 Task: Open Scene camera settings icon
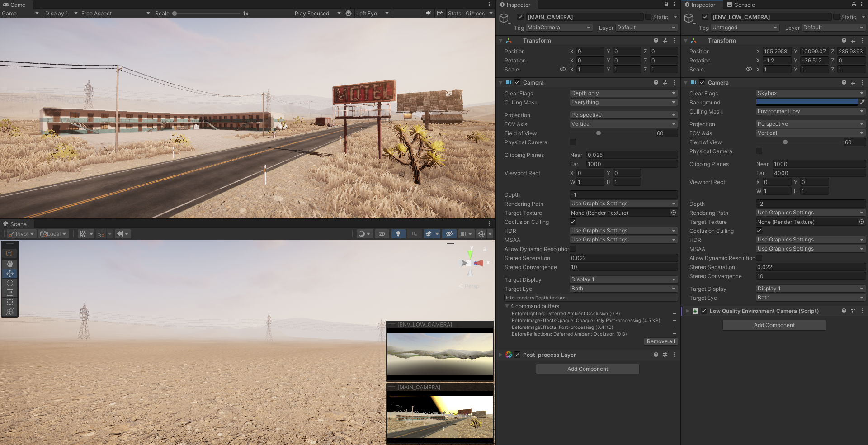click(463, 234)
